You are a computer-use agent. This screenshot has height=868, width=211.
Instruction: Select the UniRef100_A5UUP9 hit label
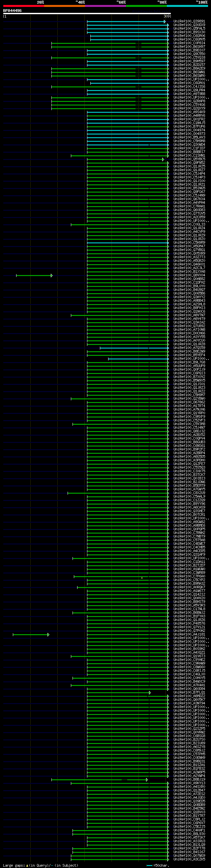click(190, 366)
